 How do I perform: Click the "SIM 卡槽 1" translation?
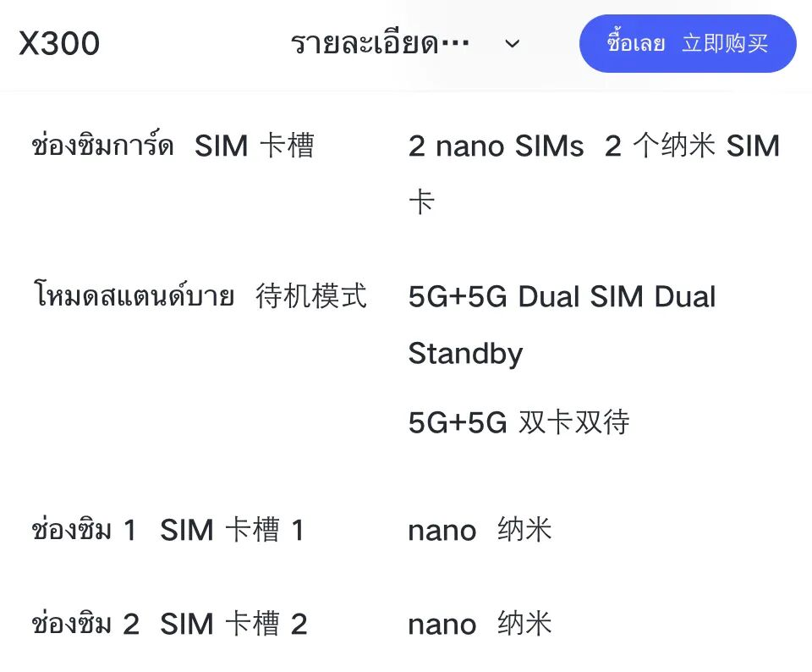coord(232,531)
